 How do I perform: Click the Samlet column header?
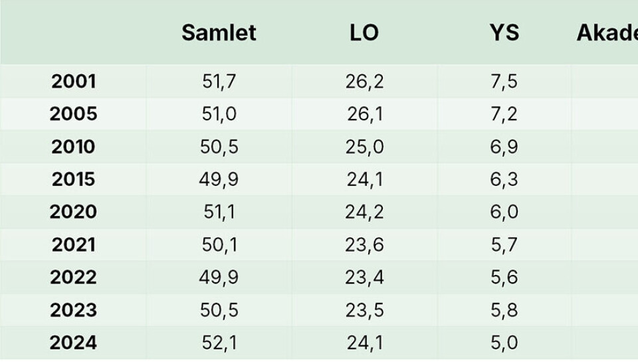point(219,33)
